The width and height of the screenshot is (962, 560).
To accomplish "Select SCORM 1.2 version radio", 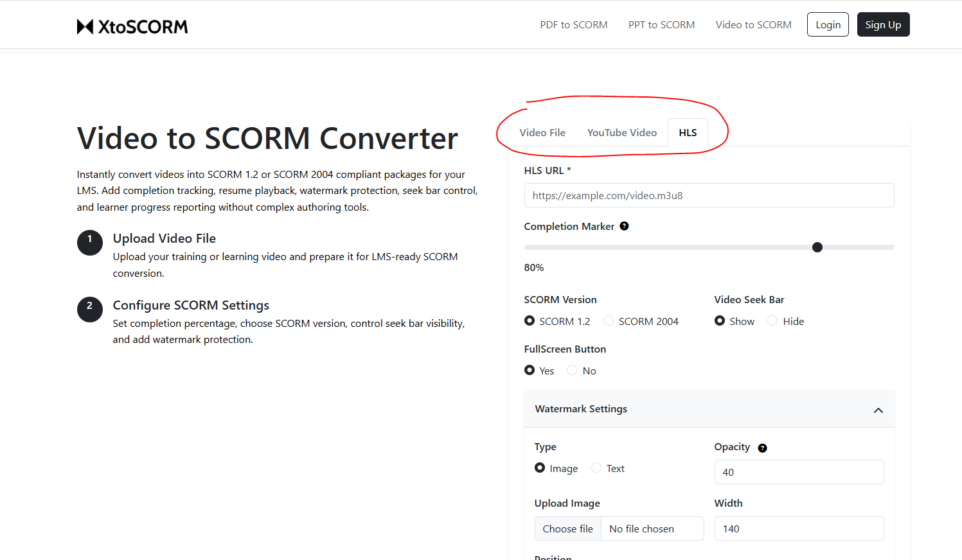I will (x=530, y=320).
